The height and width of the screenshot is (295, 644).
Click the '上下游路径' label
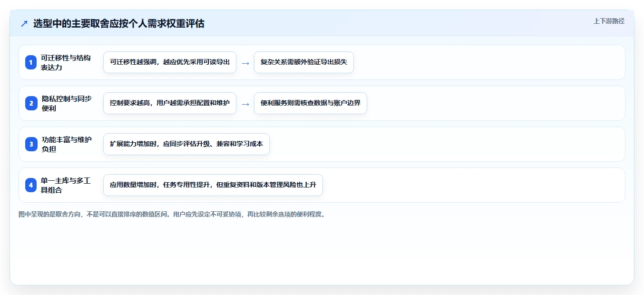coord(609,21)
